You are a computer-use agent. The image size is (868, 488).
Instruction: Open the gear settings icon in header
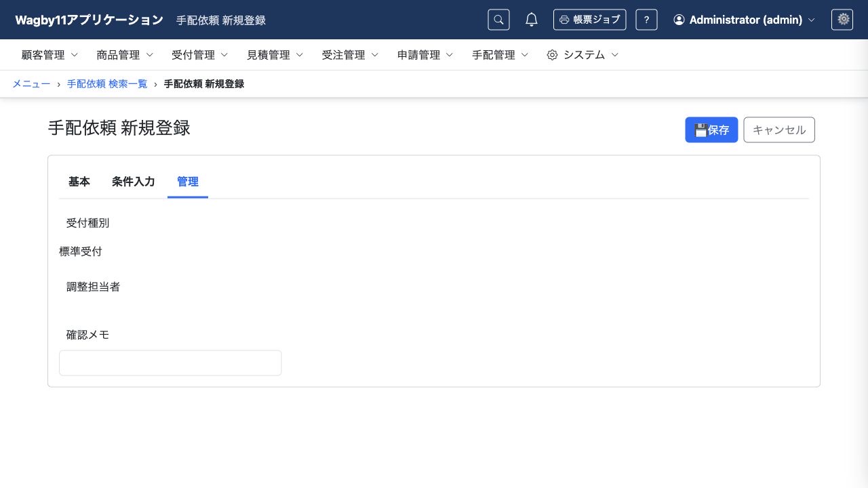coord(843,20)
